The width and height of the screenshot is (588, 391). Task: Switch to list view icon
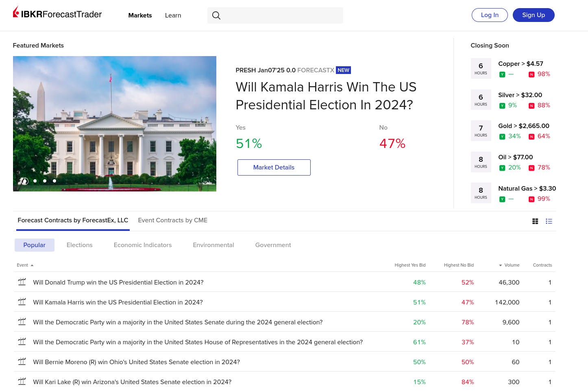pyautogui.click(x=549, y=221)
